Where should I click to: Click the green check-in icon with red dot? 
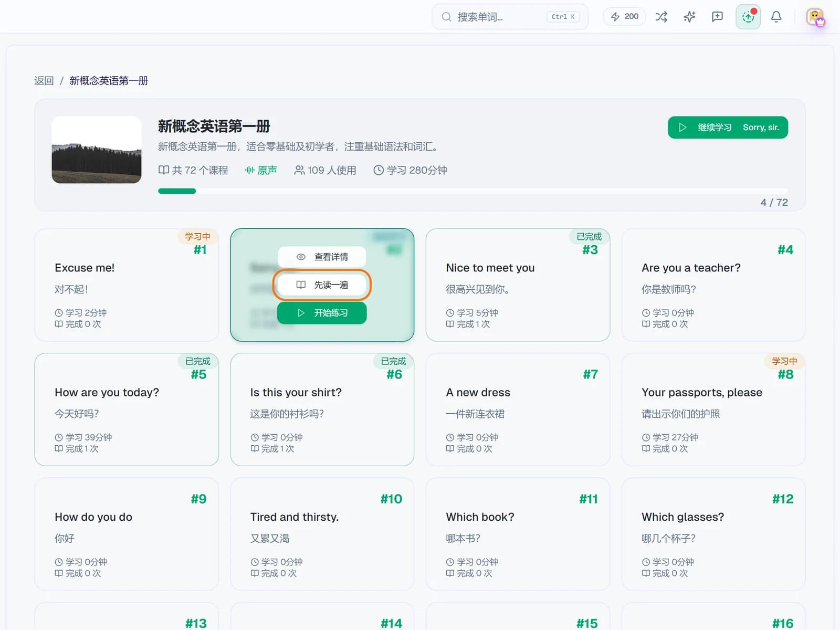[748, 17]
